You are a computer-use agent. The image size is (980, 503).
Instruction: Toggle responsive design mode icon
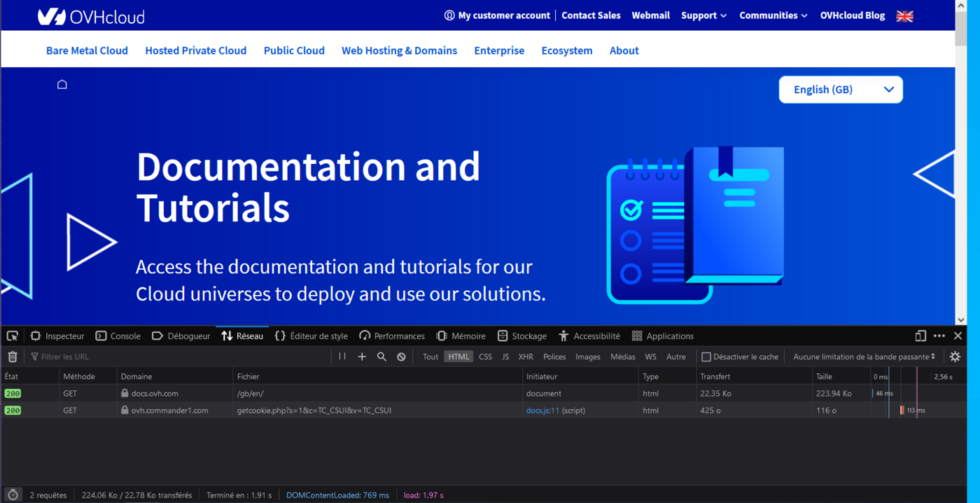coord(920,336)
